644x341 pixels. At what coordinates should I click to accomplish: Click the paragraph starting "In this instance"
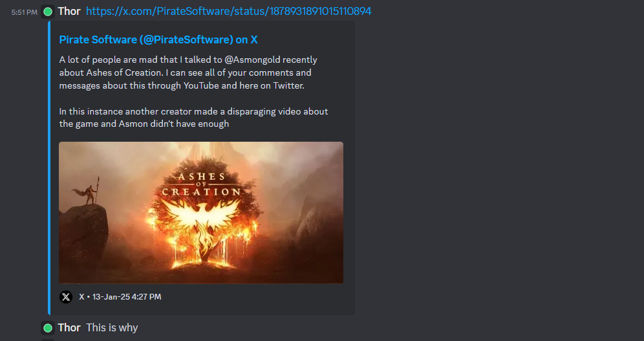(193, 118)
